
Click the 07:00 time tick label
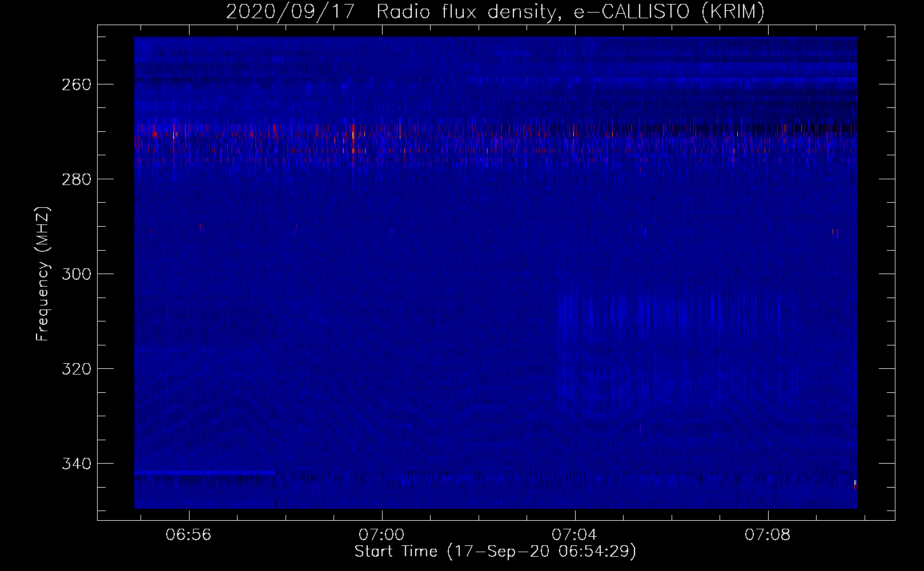pyautogui.click(x=381, y=535)
